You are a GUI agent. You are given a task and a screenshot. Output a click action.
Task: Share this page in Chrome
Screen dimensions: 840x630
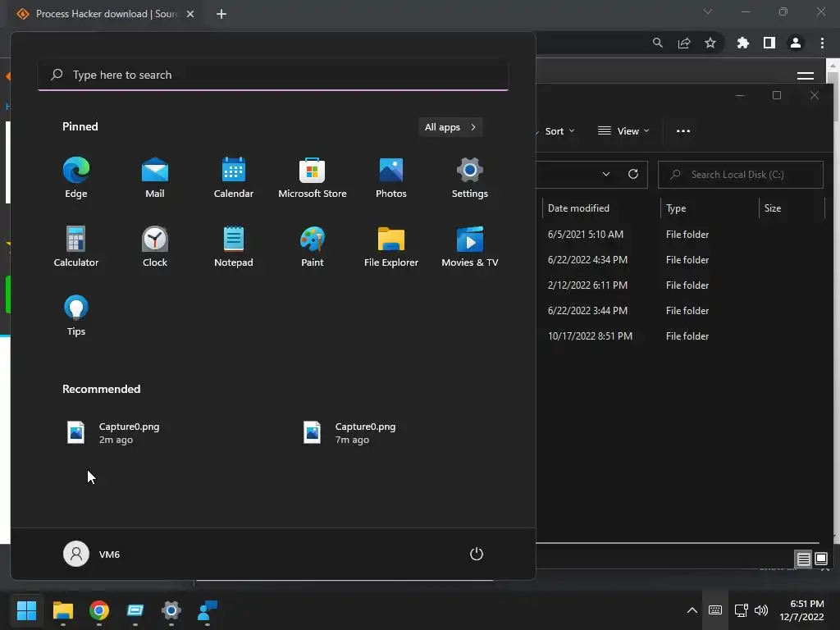pos(684,43)
